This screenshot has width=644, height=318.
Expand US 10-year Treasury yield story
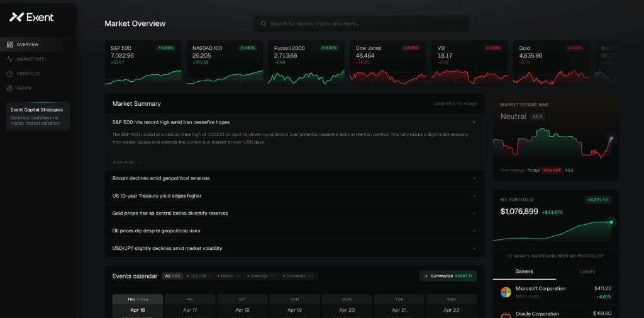(474, 196)
